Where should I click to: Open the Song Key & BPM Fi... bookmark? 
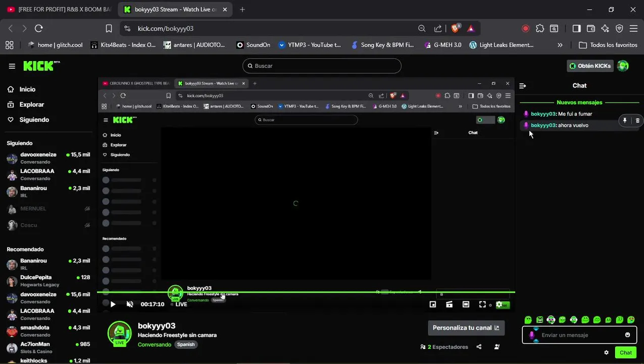[x=382, y=45]
